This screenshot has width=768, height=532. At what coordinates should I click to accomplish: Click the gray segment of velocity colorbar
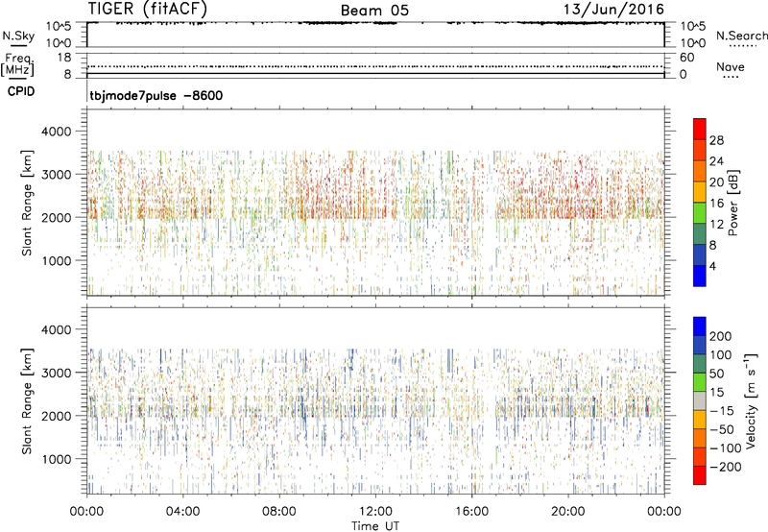point(700,400)
